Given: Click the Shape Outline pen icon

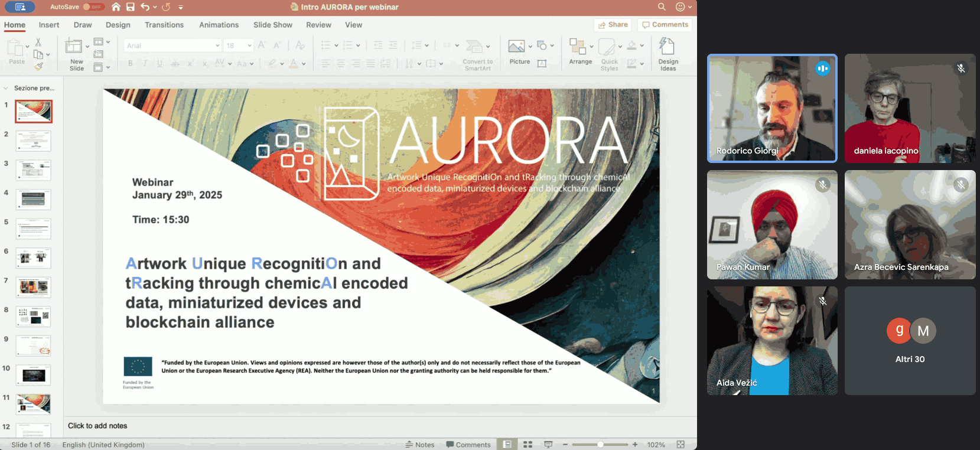Looking at the screenshot, I should pos(631,63).
